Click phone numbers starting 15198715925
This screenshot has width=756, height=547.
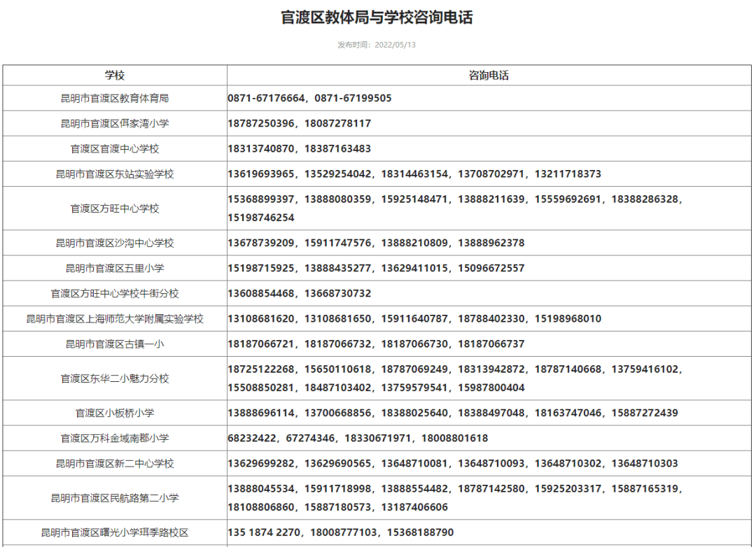pos(376,269)
